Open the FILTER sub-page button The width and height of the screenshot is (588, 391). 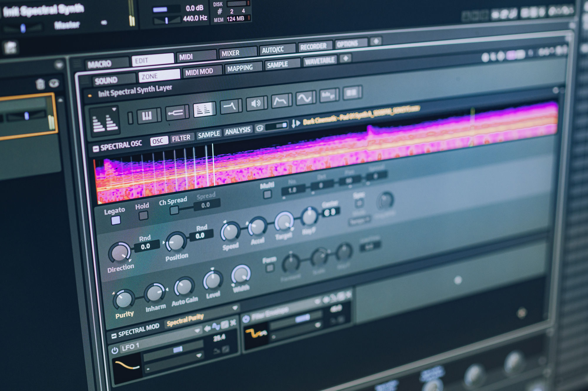click(x=181, y=138)
